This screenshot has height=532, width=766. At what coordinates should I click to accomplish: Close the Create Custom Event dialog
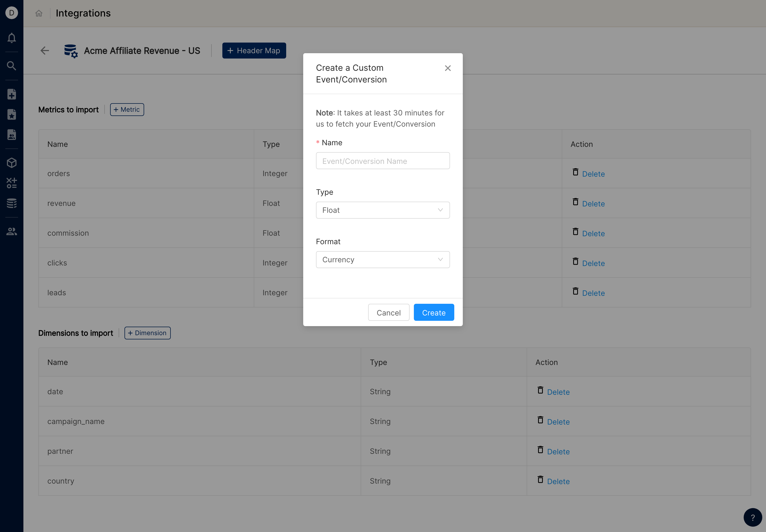point(448,68)
